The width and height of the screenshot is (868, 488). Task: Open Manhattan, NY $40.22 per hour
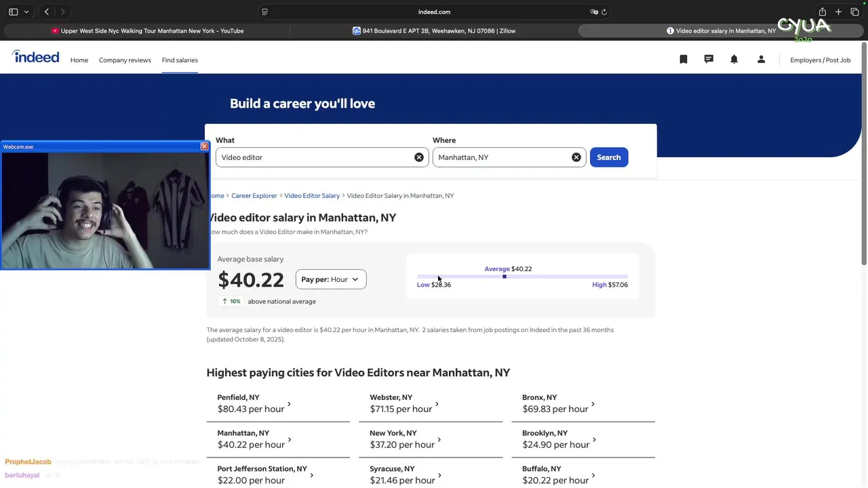pos(278,439)
